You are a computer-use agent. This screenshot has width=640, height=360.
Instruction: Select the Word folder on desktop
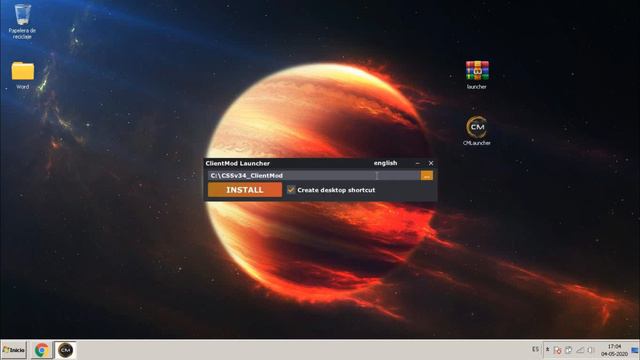pyautogui.click(x=22, y=75)
